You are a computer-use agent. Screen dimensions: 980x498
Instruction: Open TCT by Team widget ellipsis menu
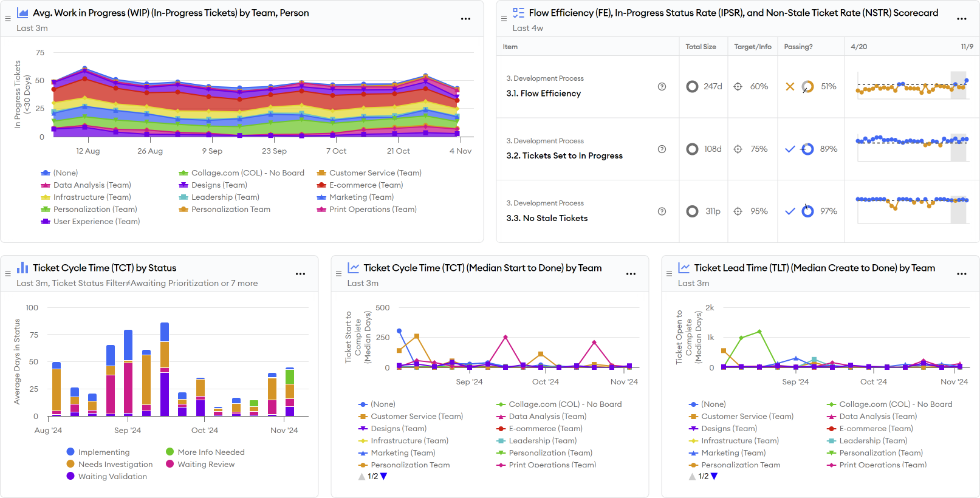[631, 274]
